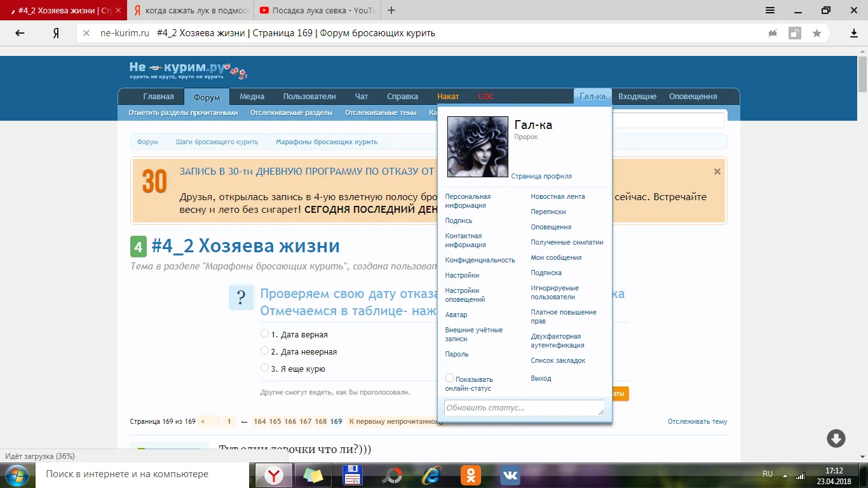868x488 pixels.
Task: Open a new browser tab with plus
Action: coord(391,10)
